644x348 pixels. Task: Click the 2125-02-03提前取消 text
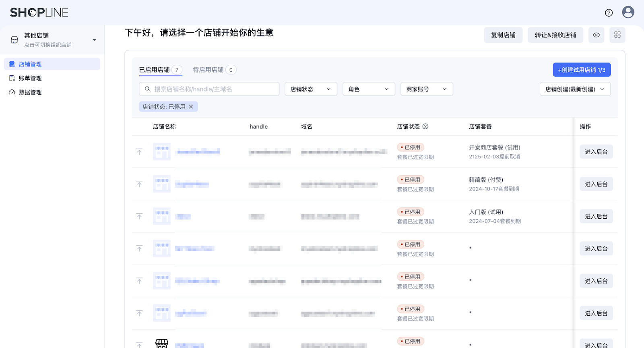494,157
